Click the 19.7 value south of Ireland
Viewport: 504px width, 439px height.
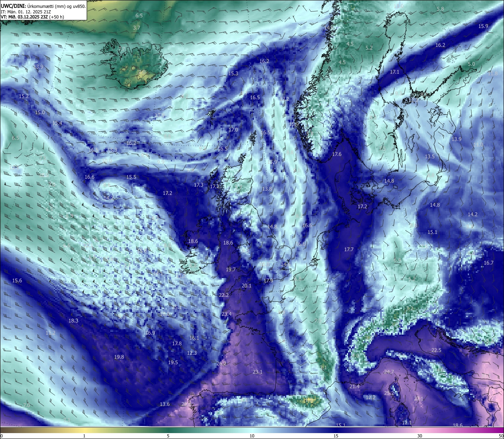[x=231, y=269]
